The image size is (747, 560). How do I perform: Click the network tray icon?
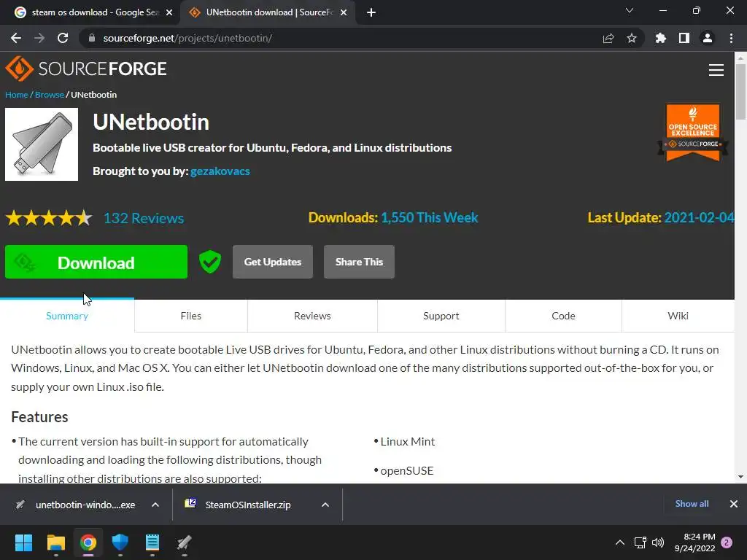click(x=640, y=542)
